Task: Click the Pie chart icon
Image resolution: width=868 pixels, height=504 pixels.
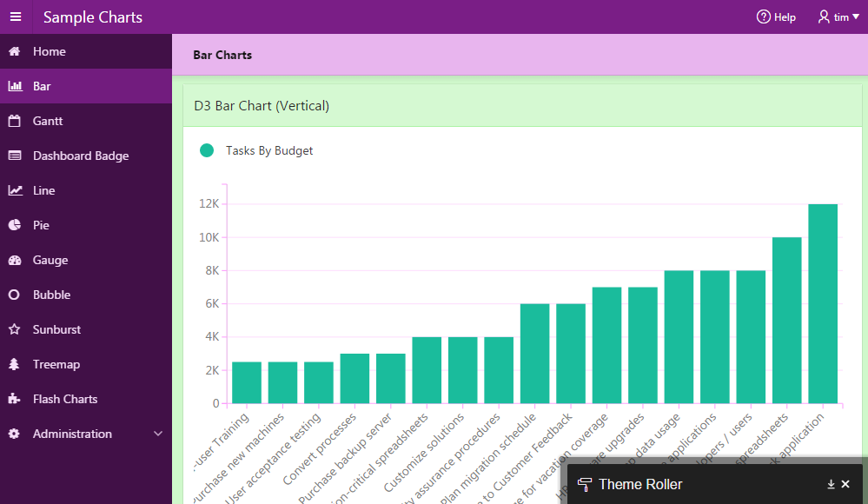Action: coord(15,226)
